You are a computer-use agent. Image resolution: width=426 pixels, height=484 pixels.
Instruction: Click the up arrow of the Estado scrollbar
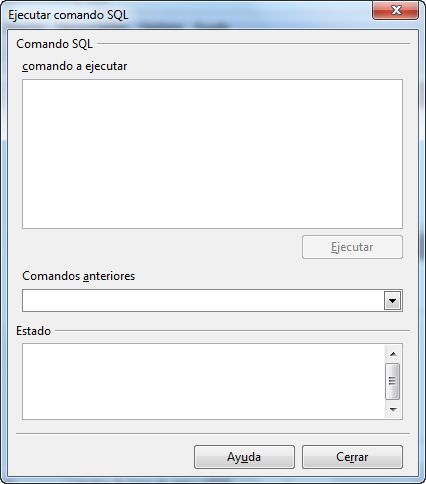point(393,354)
